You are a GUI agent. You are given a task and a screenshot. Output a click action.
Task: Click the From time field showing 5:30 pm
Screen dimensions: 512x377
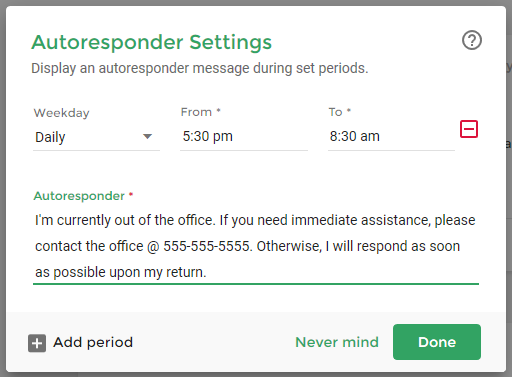pyautogui.click(x=244, y=137)
